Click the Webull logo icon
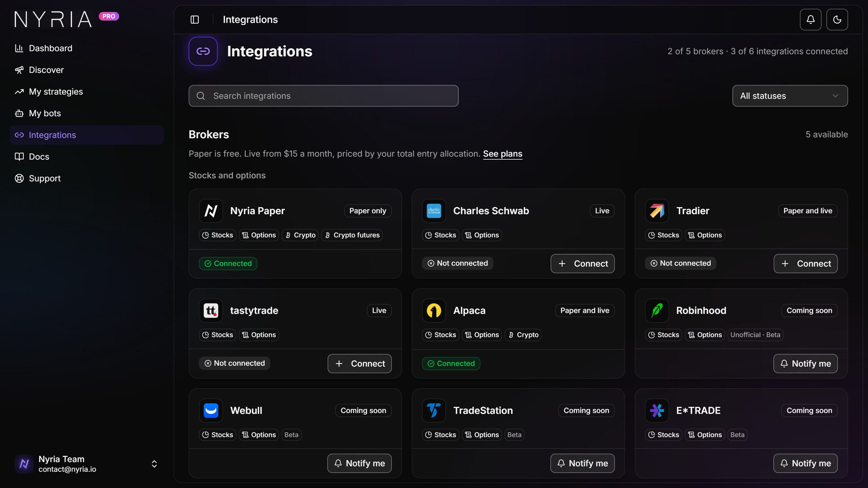Image resolution: width=868 pixels, height=488 pixels. (211, 410)
